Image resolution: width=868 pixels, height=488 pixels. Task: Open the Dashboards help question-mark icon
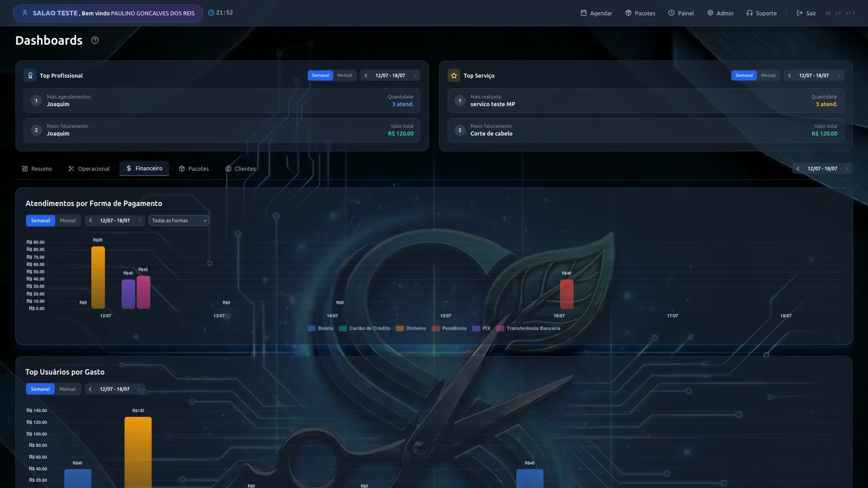click(95, 40)
